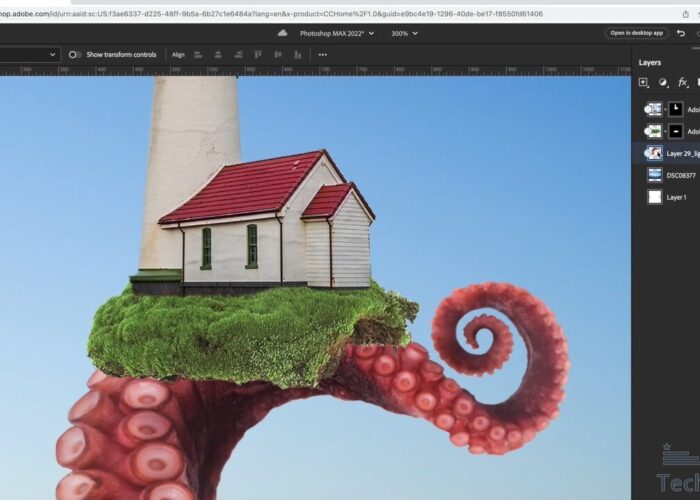Click the DSC08377 layer thumbnail
Image resolution: width=700 pixels, height=500 pixels.
pyautogui.click(x=654, y=175)
